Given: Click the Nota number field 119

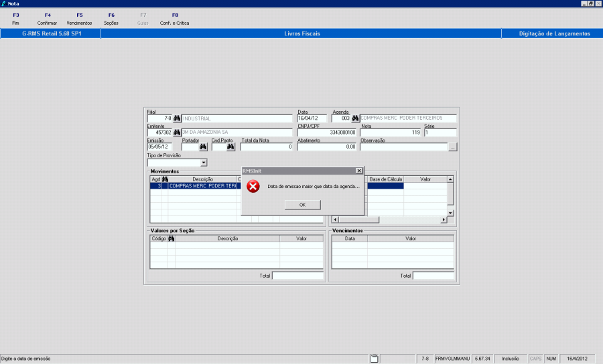Looking at the screenshot, I should [391, 132].
